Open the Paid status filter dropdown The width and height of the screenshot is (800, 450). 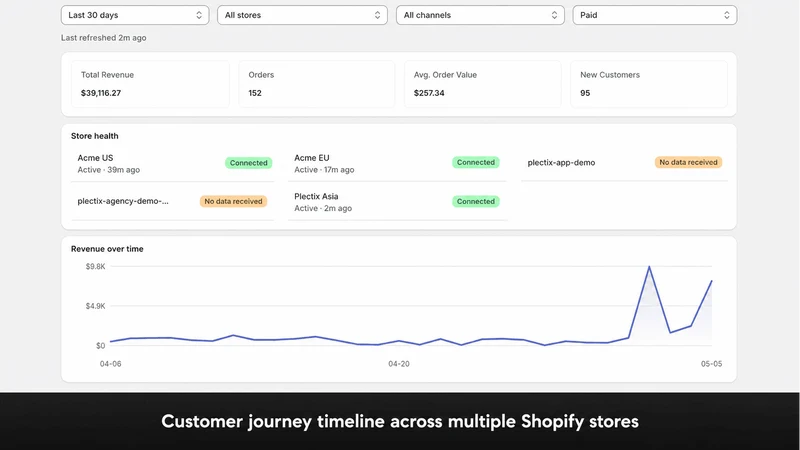[655, 15]
